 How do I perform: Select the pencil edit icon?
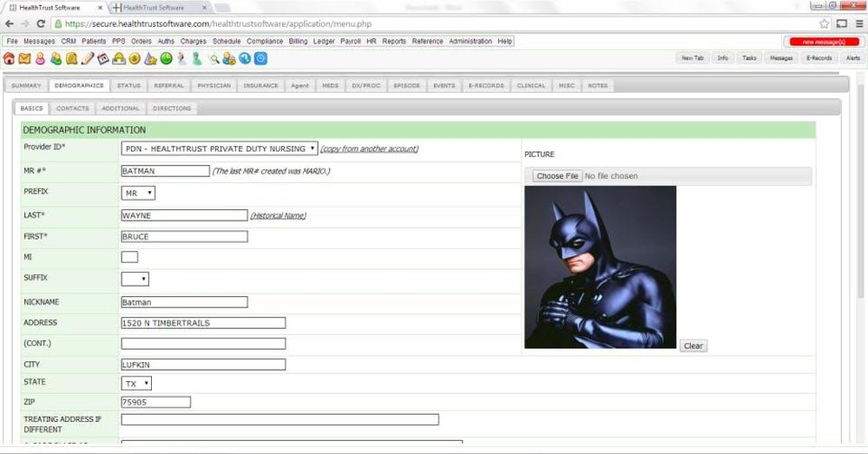(88, 59)
